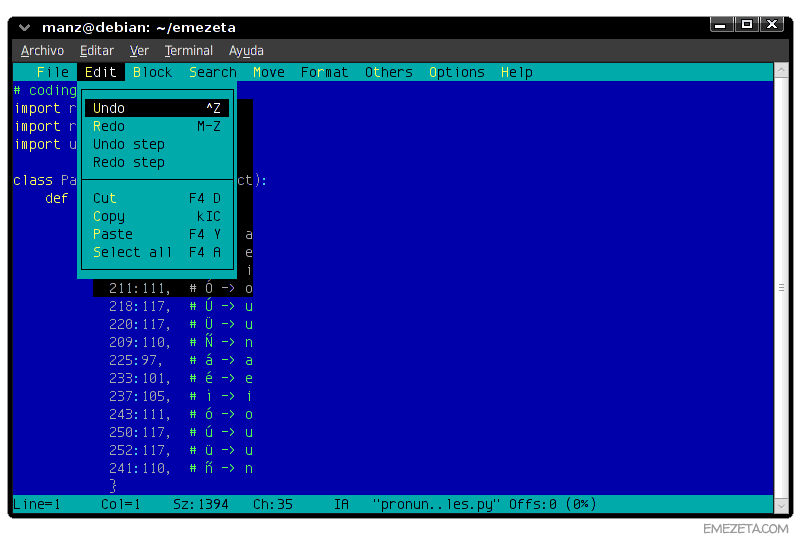Open the Ver terminal menu
Screen dimensions: 800x541
(139, 51)
